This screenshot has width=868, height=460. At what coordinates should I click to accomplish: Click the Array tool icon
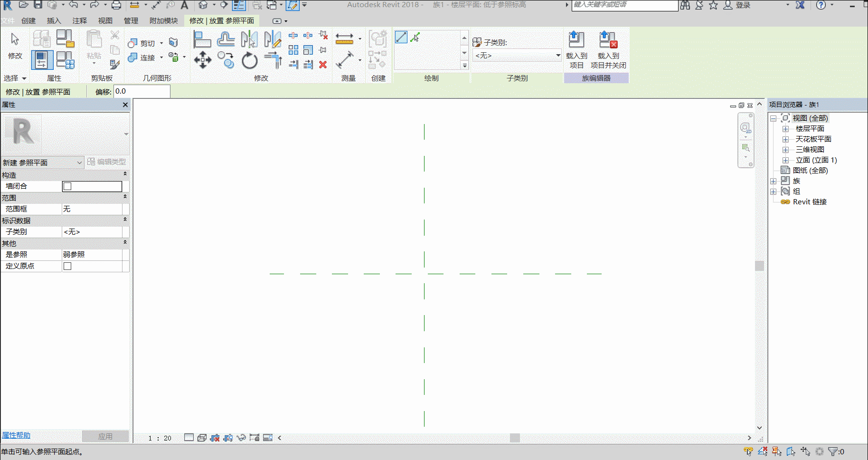pyautogui.click(x=293, y=50)
